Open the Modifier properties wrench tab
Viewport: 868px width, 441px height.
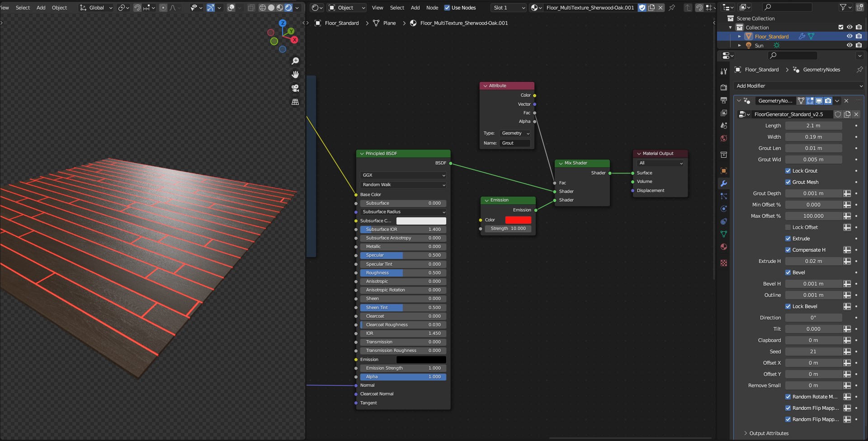[x=724, y=183]
